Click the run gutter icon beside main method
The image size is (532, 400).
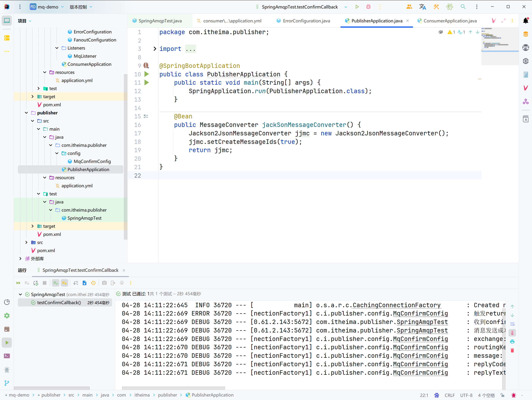(x=146, y=83)
